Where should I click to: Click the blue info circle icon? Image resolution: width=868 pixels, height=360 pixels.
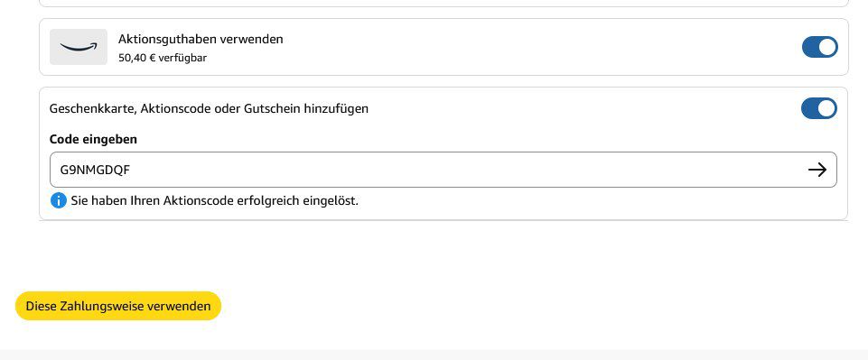58,200
